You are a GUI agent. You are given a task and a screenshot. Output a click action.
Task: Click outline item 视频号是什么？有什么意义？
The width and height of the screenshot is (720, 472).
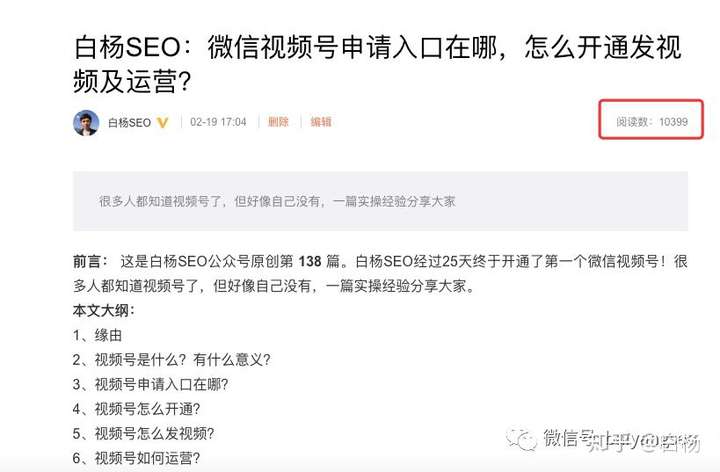point(172,360)
